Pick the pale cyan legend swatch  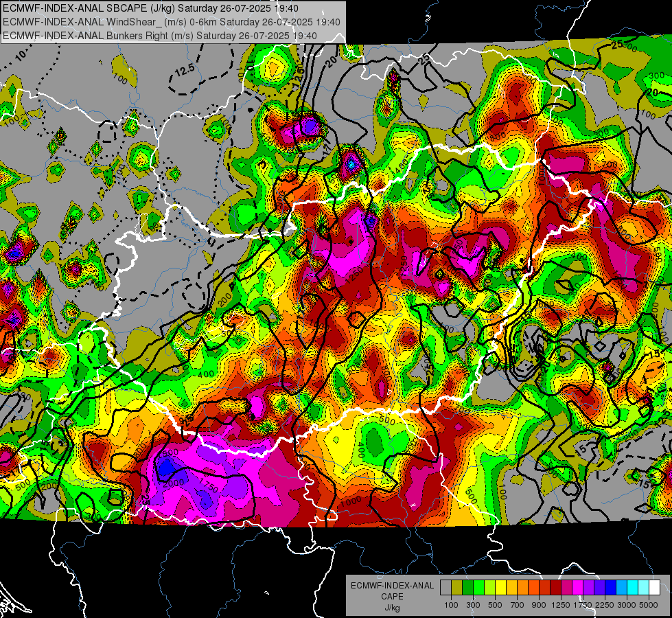click(x=644, y=587)
